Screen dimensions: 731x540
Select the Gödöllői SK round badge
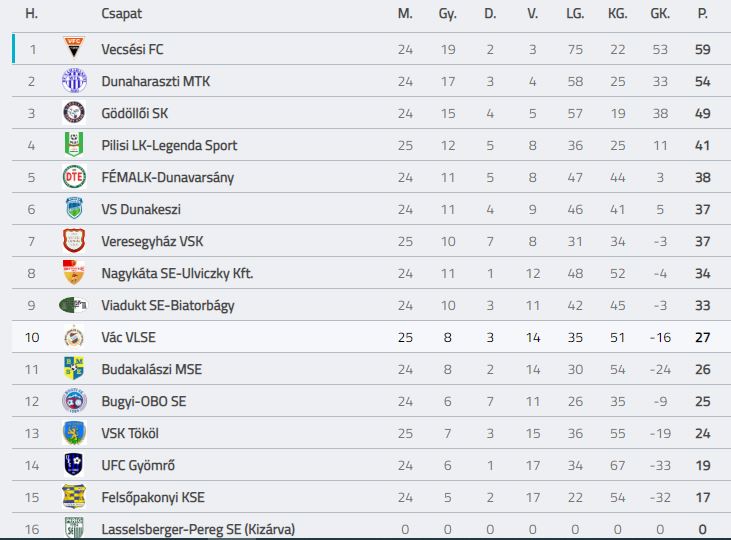[74, 112]
